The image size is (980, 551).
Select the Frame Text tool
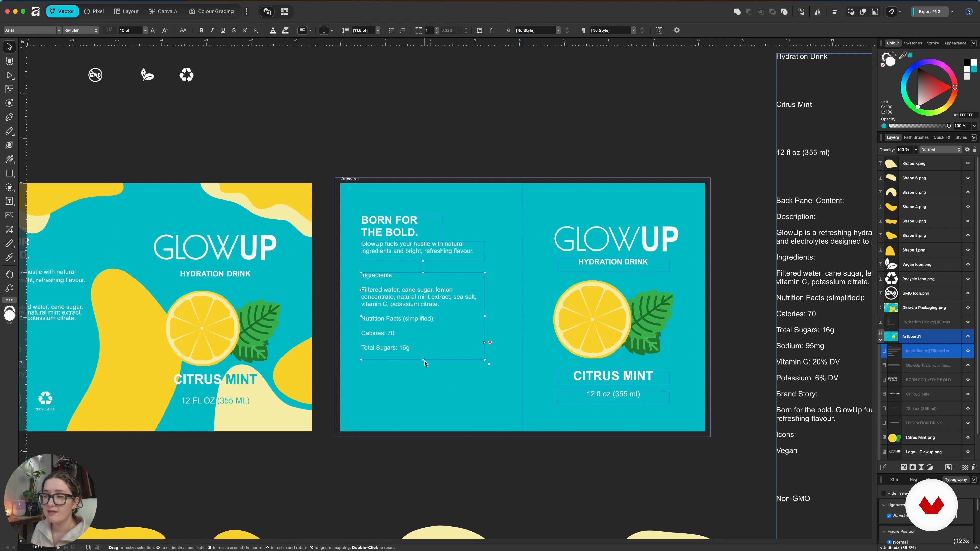9,202
